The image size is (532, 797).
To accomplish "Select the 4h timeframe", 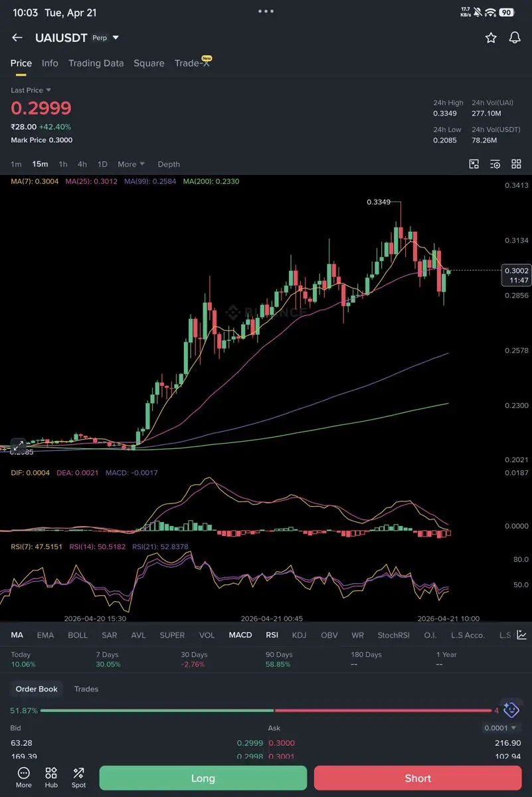I will pos(82,164).
